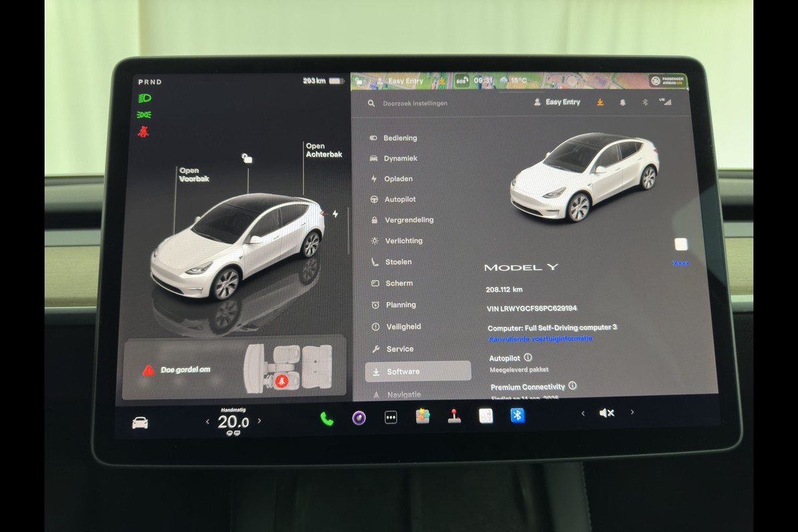798x532 pixels.
Task: Lower the volume with the left arrow
Action: point(583,413)
